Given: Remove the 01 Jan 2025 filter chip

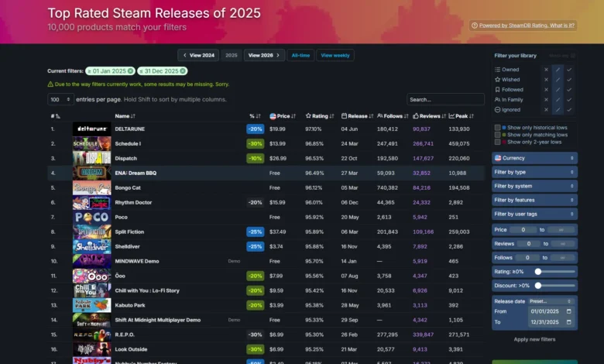Looking at the screenshot, I should pyautogui.click(x=131, y=71).
